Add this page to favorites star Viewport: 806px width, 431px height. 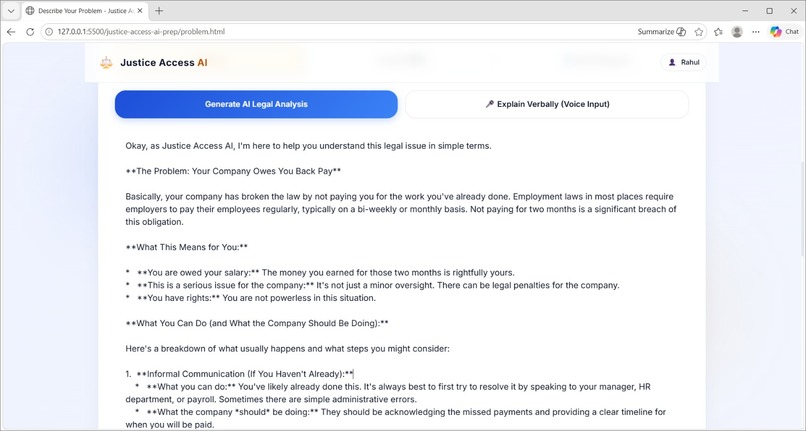[x=699, y=32]
